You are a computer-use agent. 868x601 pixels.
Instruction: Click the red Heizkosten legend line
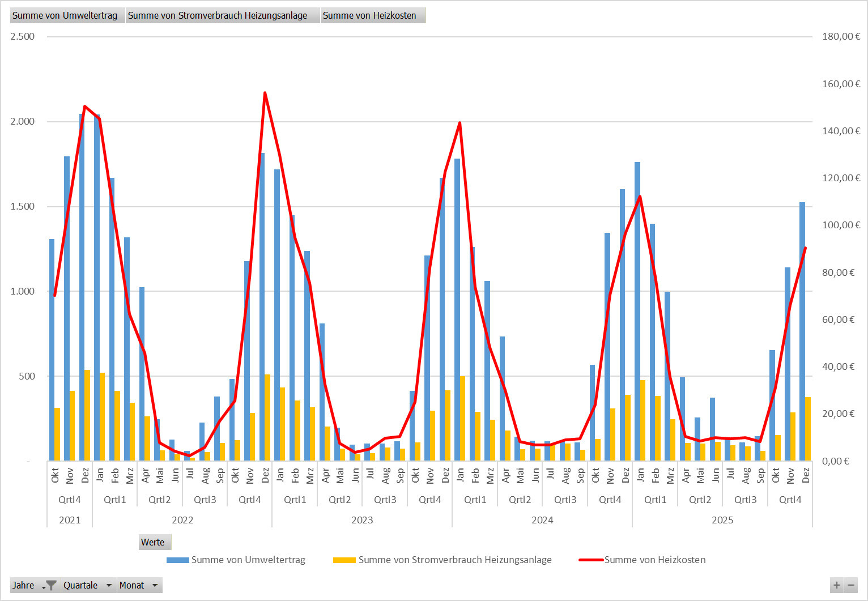[x=590, y=560]
